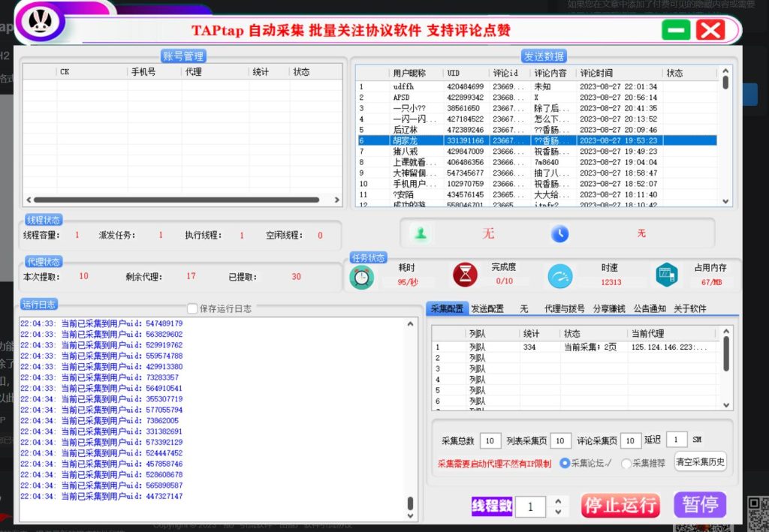Click the rabbit logo in the title bar
The height and width of the screenshot is (532, 769).
point(41,20)
